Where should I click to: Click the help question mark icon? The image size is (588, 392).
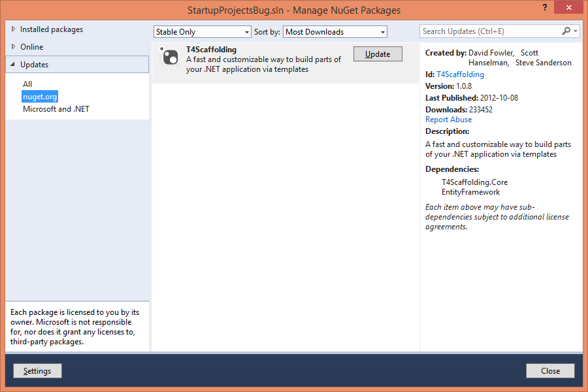(544, 7)
